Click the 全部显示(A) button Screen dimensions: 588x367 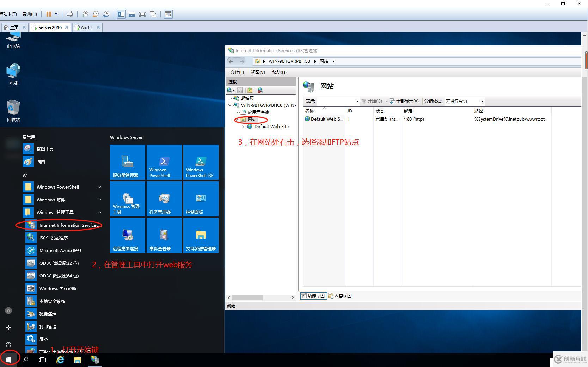pos(404,101)
